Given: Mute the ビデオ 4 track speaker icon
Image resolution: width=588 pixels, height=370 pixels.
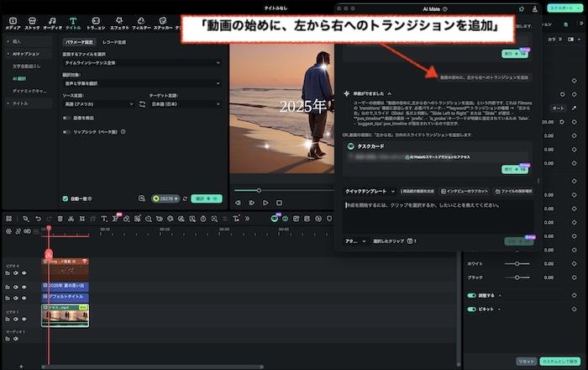Looking at the screenshot, I should coord(16,272).
